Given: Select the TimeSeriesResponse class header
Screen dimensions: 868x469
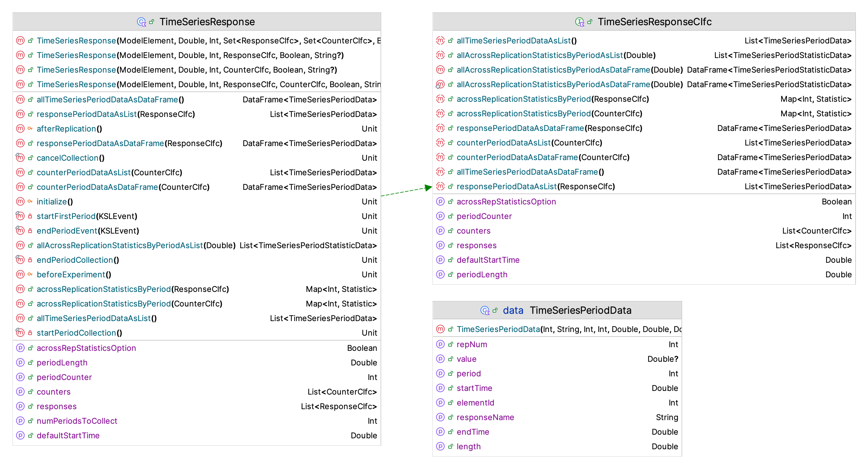Looking at the screenshot, I should [197, 22].
